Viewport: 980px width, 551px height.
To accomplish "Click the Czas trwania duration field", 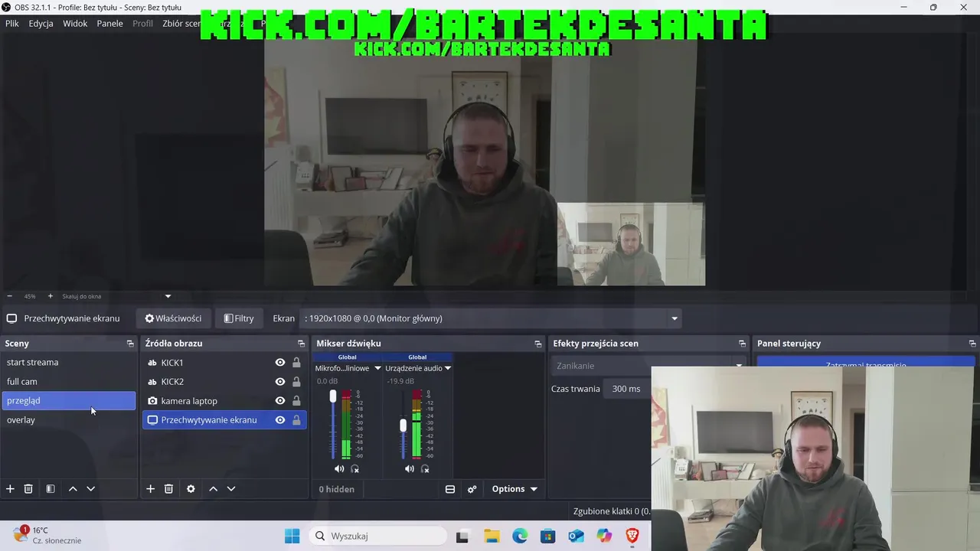I will click(x=628, y=389).
